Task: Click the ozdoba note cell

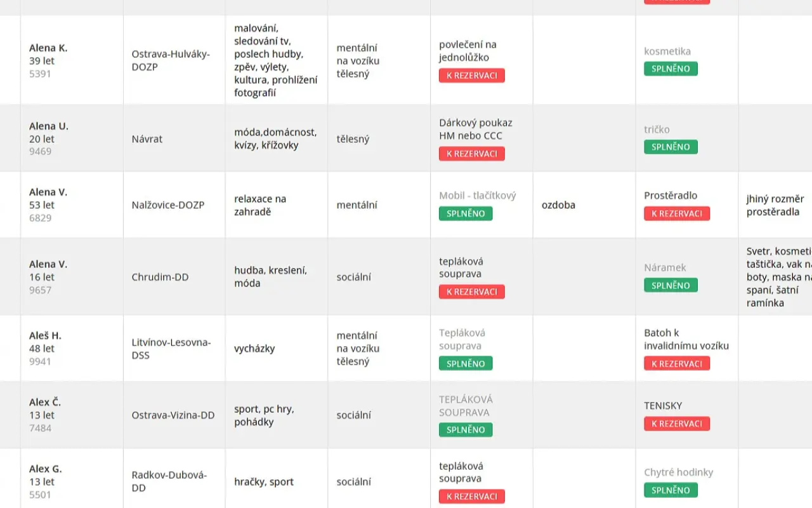Action: (584, 205)
